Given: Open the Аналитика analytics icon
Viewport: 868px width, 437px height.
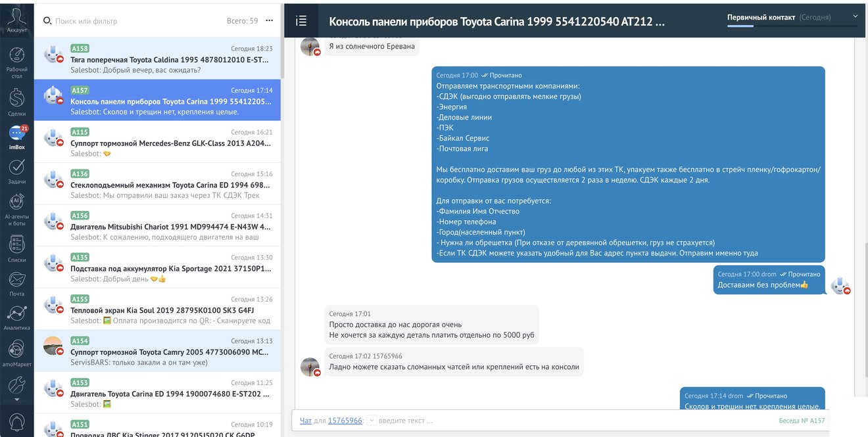Looking at the screenshot, I should pos(17,317).
